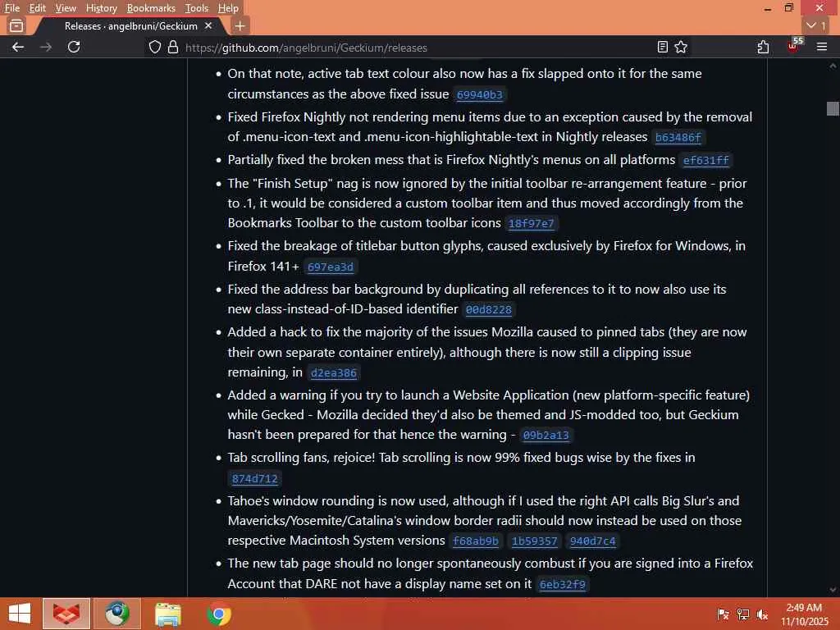Open the tracking protection shield icon
This screenshot has height=630, width=840.
tap(155, 47)
